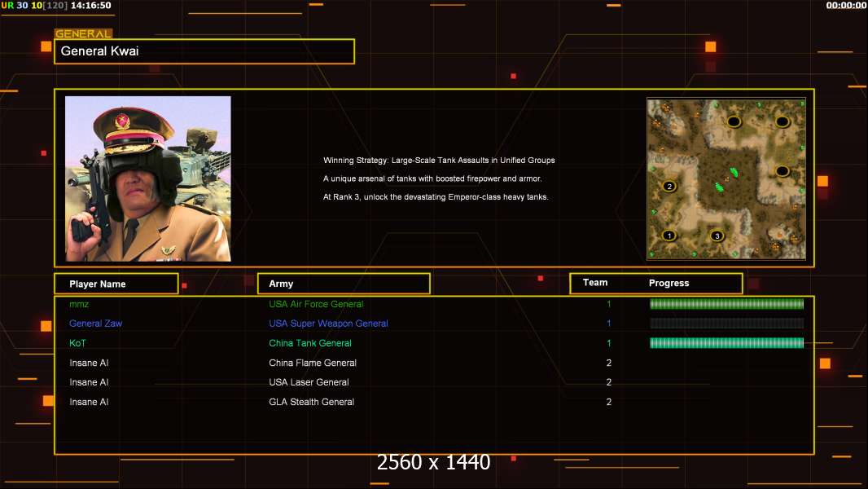Select start position 2 on the minimap
The height and width of the screenshot is (489, 868).
[x=669, y=186]
